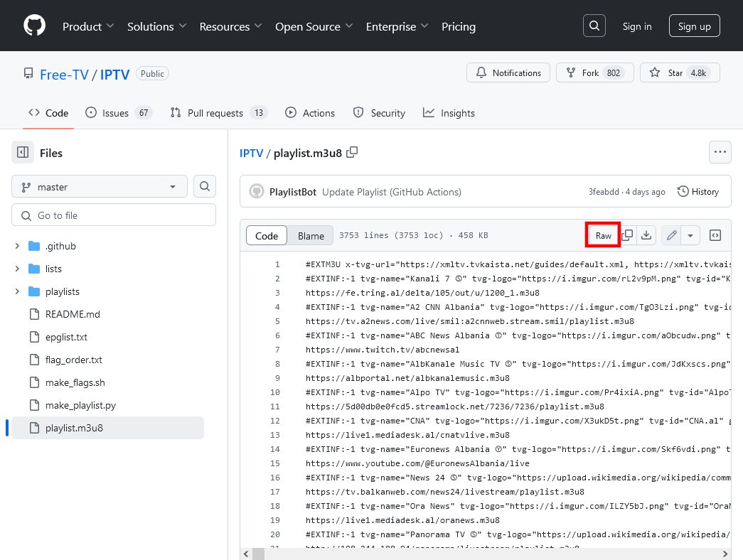The image size is (743, 560).
Task: Expand the playlists folder chevron
Action: tap(17, 291)
